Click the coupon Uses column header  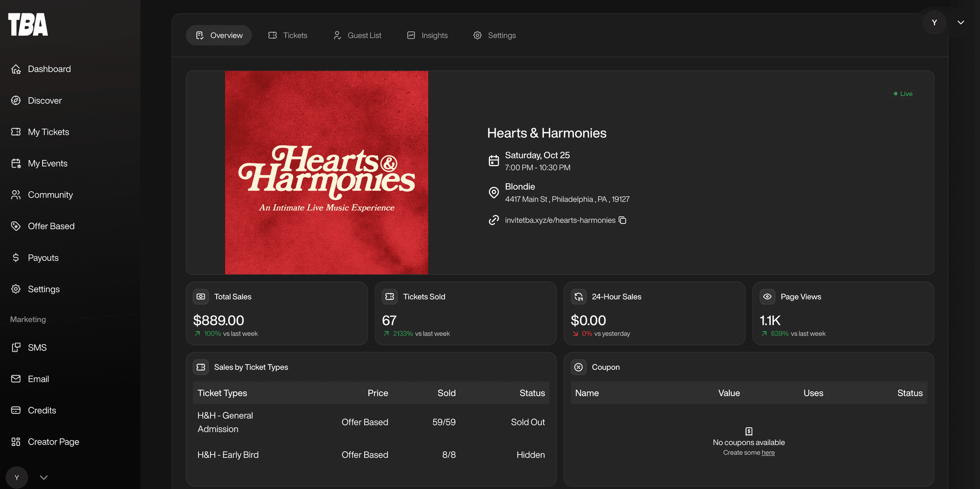(813, 393)
